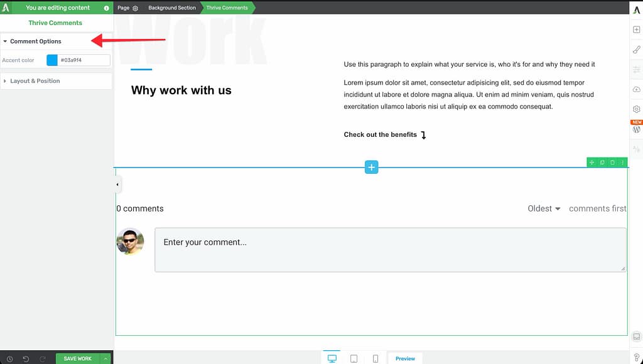
Task: Delete the selected element with trash icon
Action: [612, 163]
